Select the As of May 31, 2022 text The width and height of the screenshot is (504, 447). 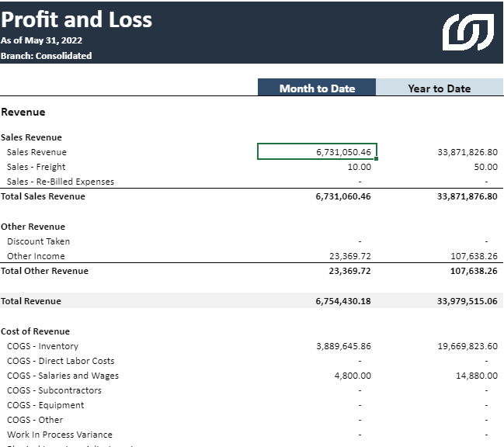(42, 40)
